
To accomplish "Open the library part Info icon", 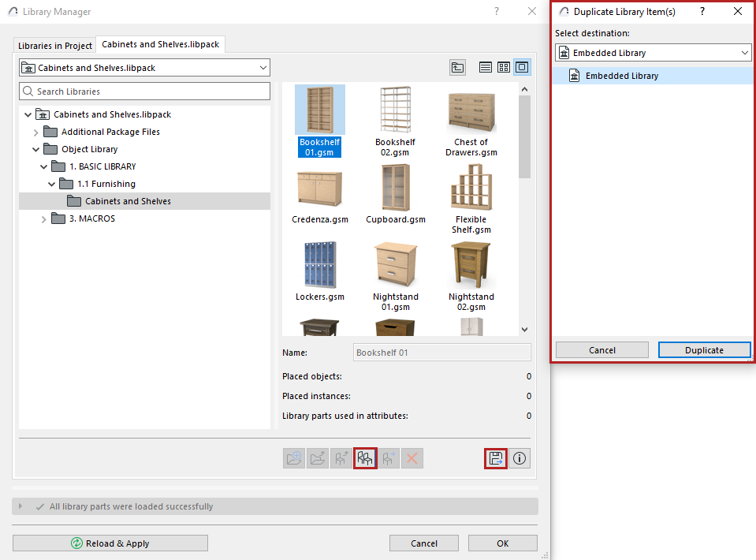I will click(520, 458).
